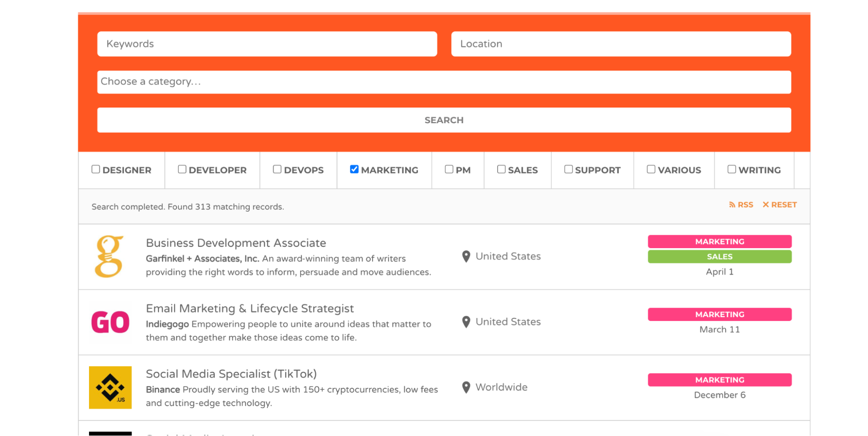Image resolution: width=868 pixels, height=436 pixels.
Task: Click location pin in Business Development Associate row
Action: (x=466, y=257)
